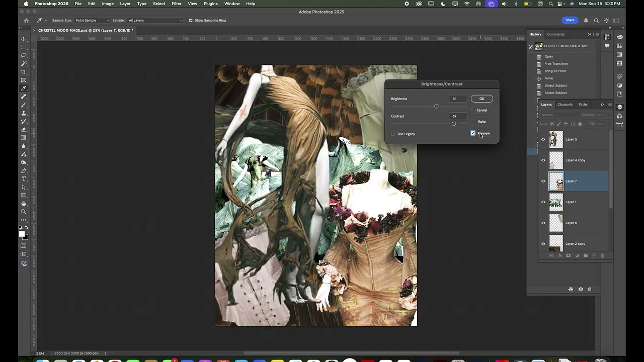Image resolution: width=644 pixels, height=362 pixels.
Task: Enable the Use Legacy checkbox
Action: [393, 134]
